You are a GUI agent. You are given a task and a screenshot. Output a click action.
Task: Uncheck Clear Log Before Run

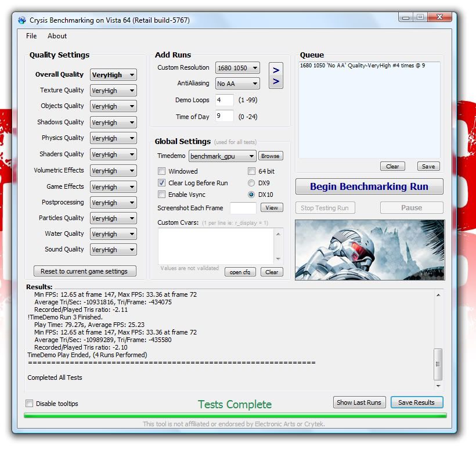[161, 183]
